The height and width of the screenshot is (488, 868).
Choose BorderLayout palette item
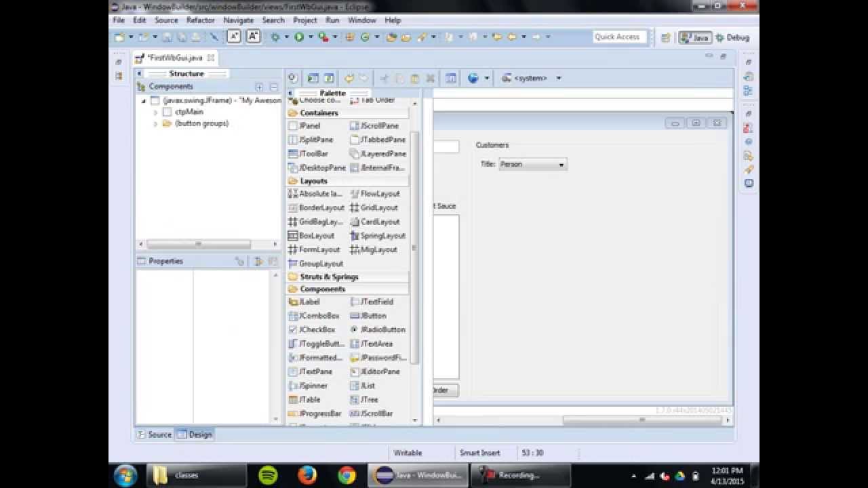(x=316, y=208)
